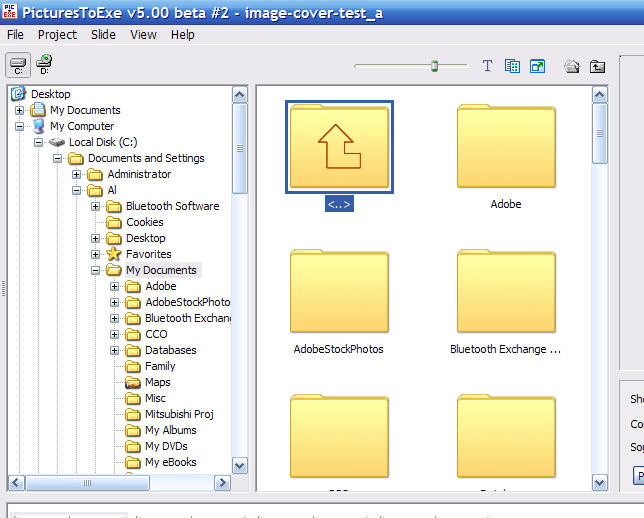Click the My Computer icon in tree
Viewport: 644px width, 518px height.
coord(39,126)
